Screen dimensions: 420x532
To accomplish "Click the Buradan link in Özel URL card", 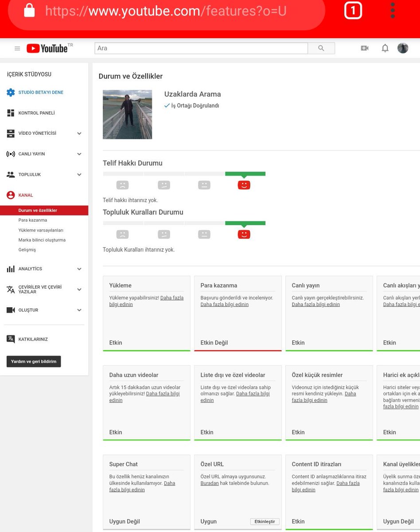I will 210,483.
